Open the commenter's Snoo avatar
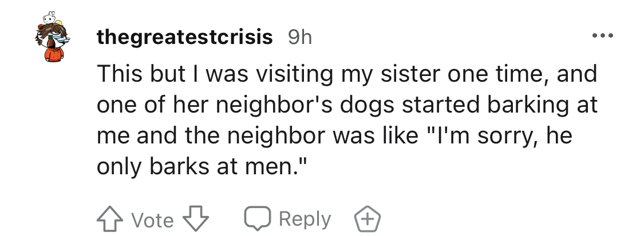 53,37
